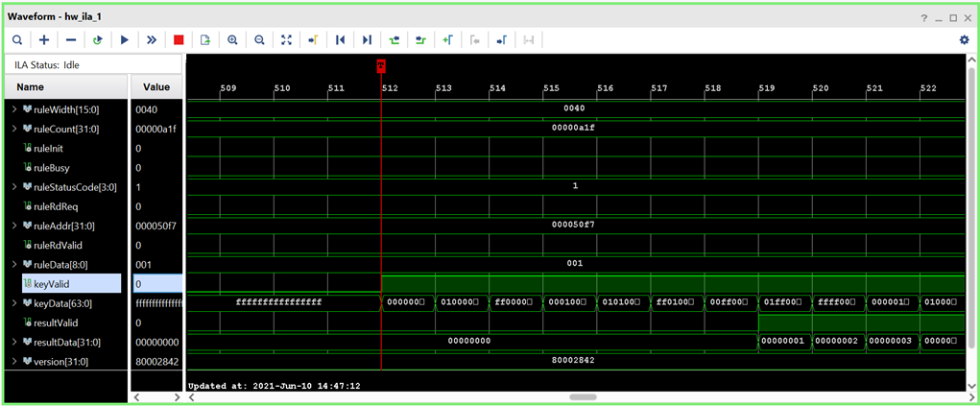The width and height of the screenshot is (980, 406).
Task: Expand version[31:0] bus
Action: [14, 361]
